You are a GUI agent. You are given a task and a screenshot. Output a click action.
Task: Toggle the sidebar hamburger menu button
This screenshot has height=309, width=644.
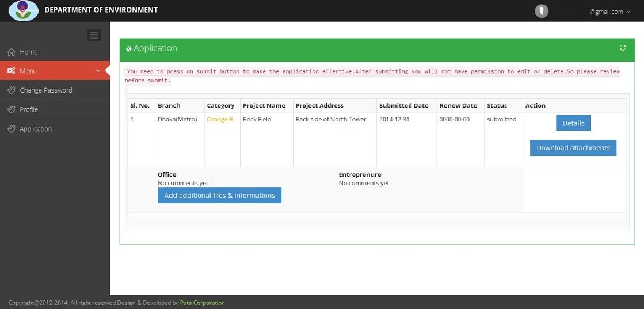point(94,35)
